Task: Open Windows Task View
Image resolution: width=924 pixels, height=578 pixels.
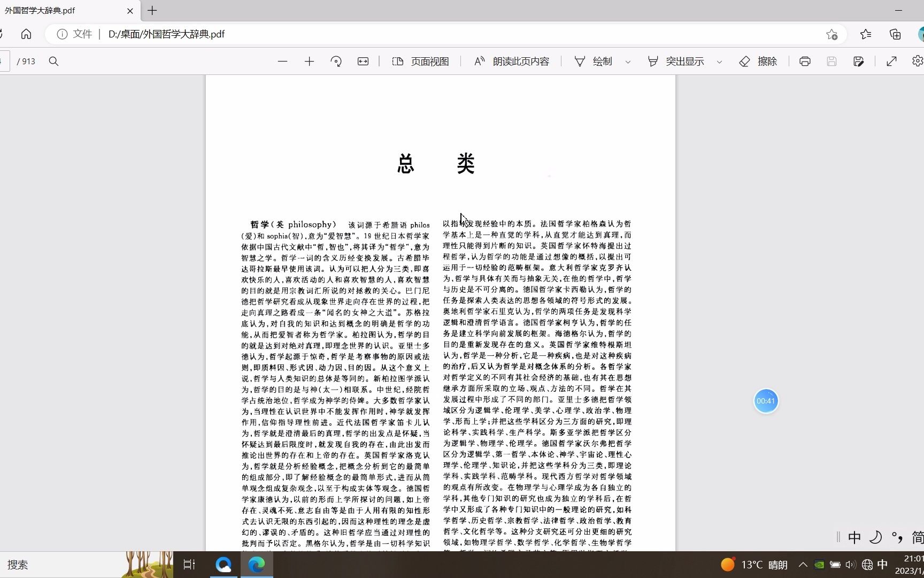Action: (189, 565)
